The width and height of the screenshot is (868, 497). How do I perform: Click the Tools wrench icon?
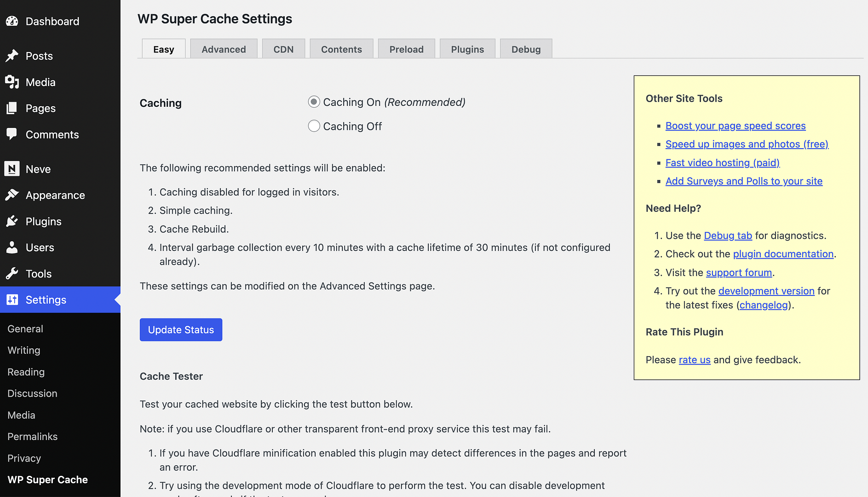coord(12,274)
